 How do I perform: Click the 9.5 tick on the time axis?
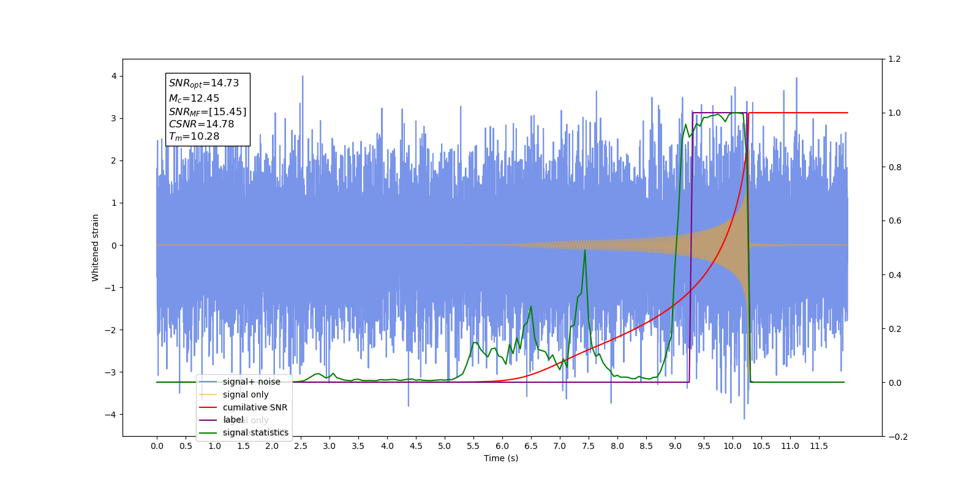point(704,446)
